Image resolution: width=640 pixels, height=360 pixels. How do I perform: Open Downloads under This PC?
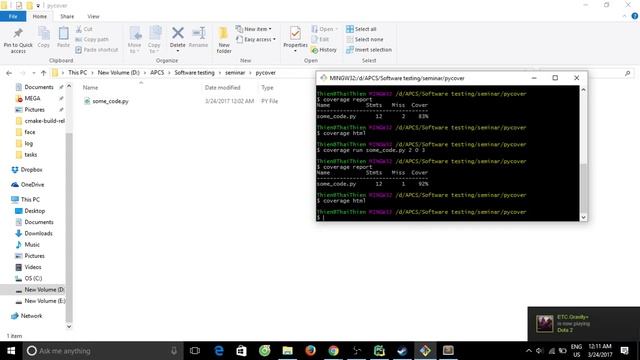point(38,233)
